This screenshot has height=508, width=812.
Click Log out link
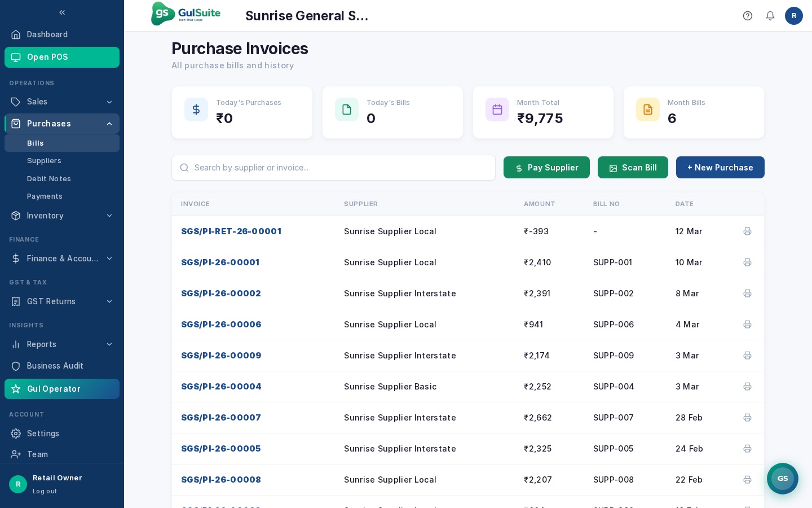coord(45,491)
